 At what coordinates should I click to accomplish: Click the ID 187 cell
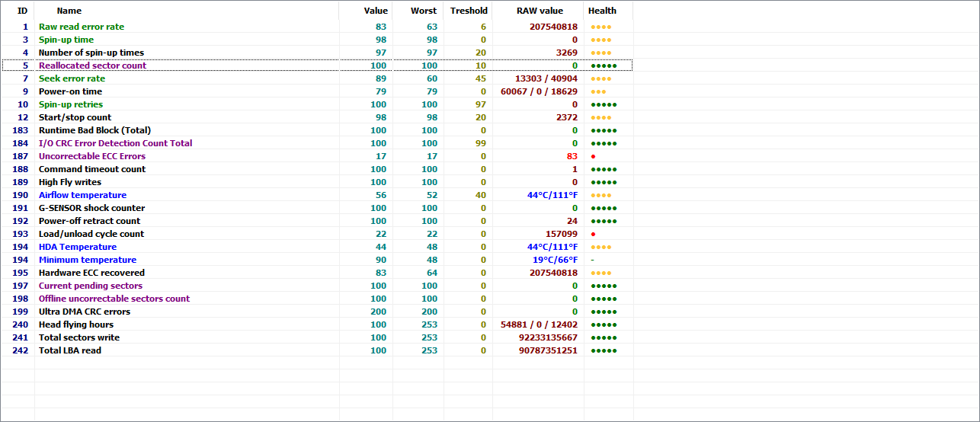(x=21, y=156)
